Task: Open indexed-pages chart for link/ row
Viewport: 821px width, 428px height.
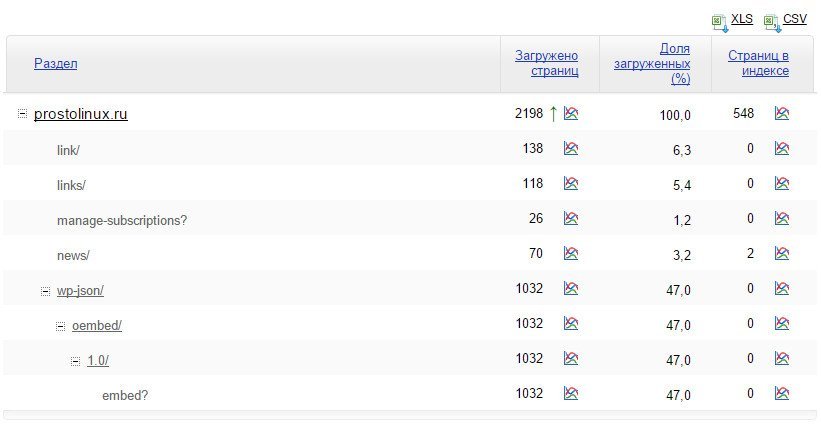Action: point(782,148)
